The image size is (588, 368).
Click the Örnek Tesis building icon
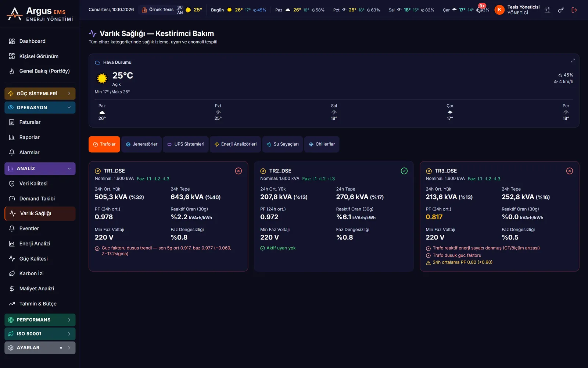144,10
